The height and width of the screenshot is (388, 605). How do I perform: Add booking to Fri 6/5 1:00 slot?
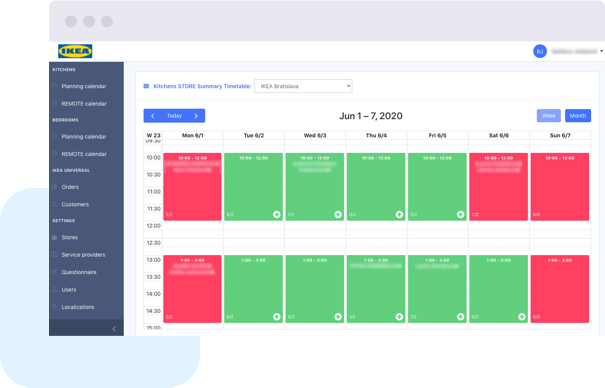click(461, 317)
